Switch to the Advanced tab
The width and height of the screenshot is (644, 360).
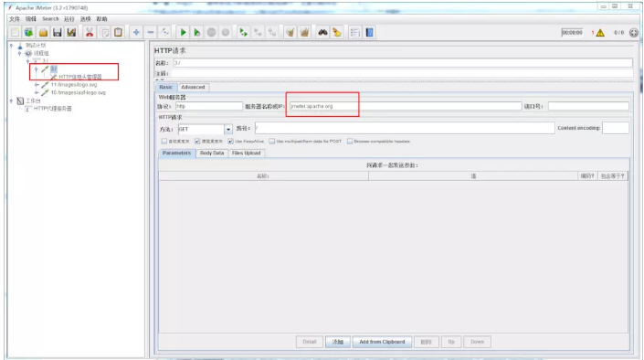click(x=193, y=87)
